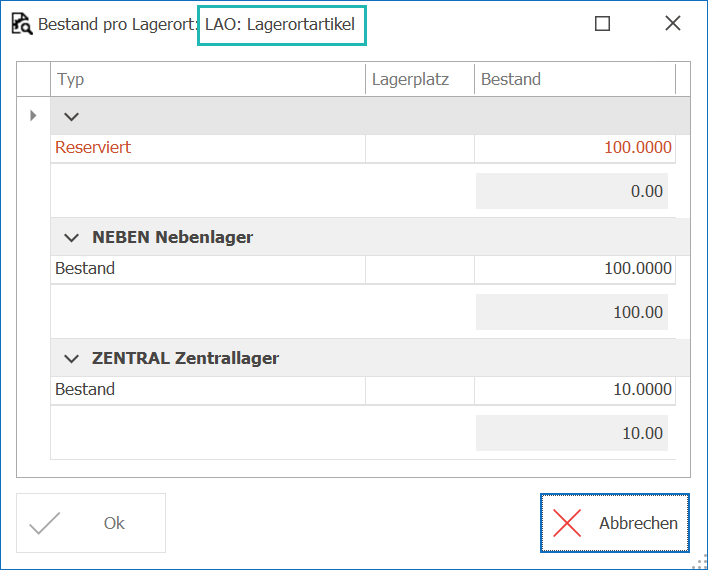708x570 pixels.
Task: Select the Bestand row under ZENTRAL Zentrallager
Action: coord(363,390)
